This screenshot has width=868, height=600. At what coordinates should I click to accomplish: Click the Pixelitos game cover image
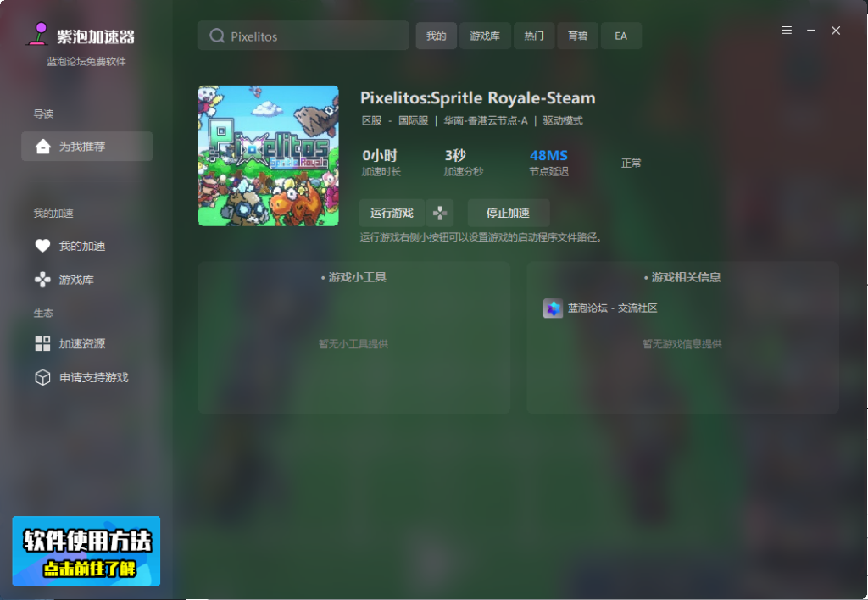(x=269, y=156)
